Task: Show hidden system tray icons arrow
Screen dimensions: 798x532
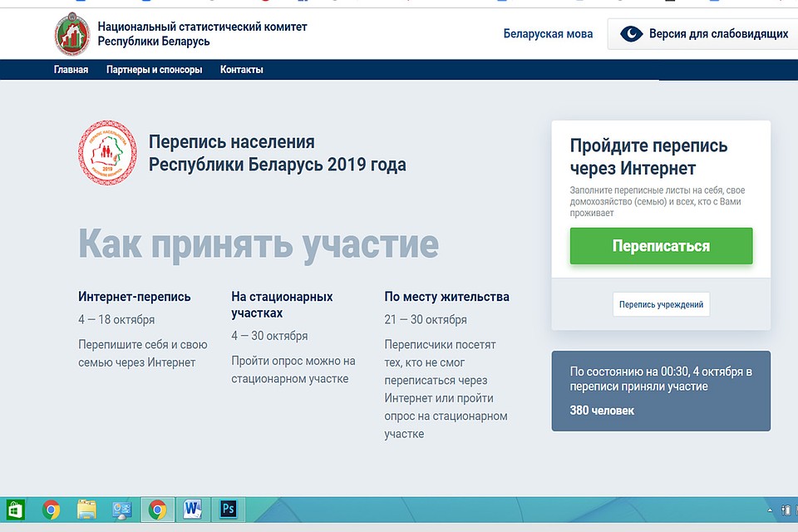Action: click(x=770, y=510)
